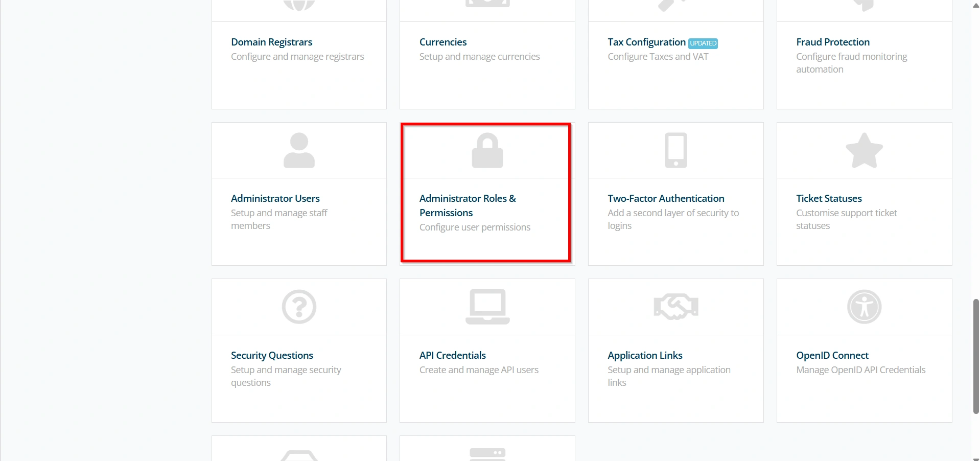The width and height of the screenshot is (980, 461).
Task: Click 'Customise support ticket statuses' text
Action: (x=847, y=219)
